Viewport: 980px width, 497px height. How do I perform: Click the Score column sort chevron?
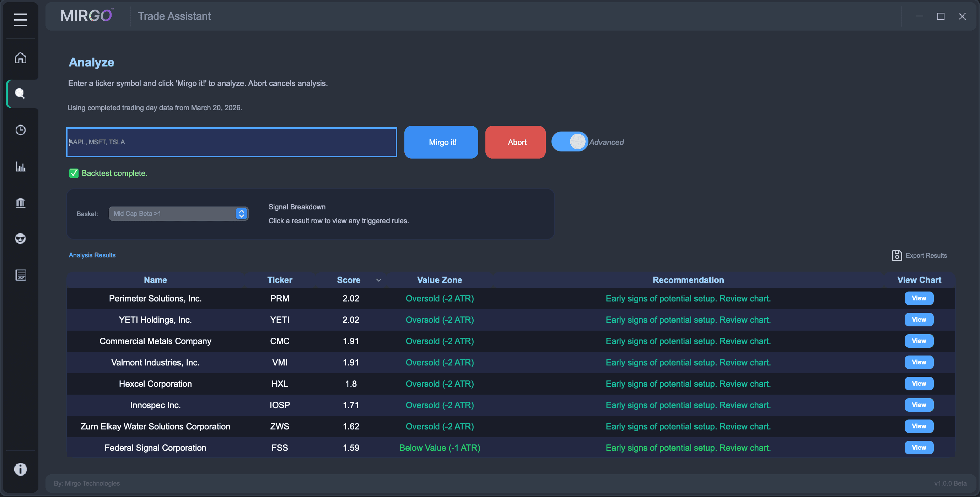click(x=378, y=280)
